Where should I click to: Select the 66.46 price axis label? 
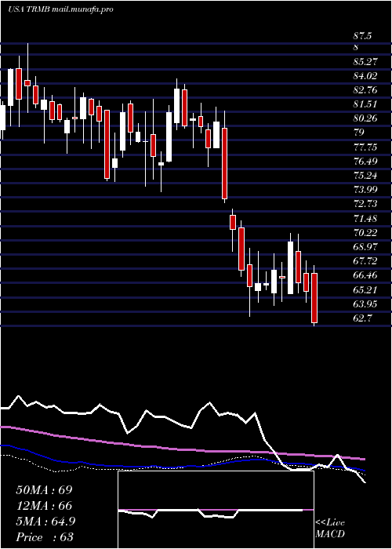pos(365,275)
